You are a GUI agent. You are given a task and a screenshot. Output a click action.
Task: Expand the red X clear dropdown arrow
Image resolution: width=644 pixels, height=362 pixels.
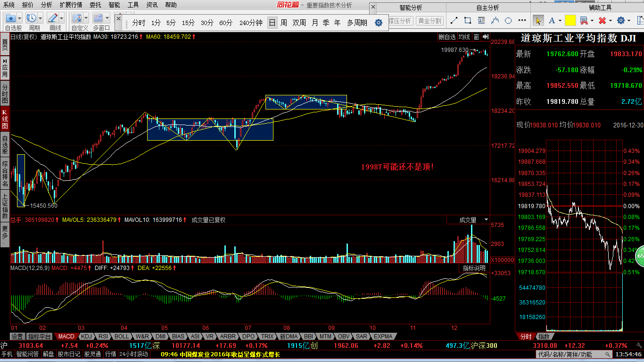point(610,20)
